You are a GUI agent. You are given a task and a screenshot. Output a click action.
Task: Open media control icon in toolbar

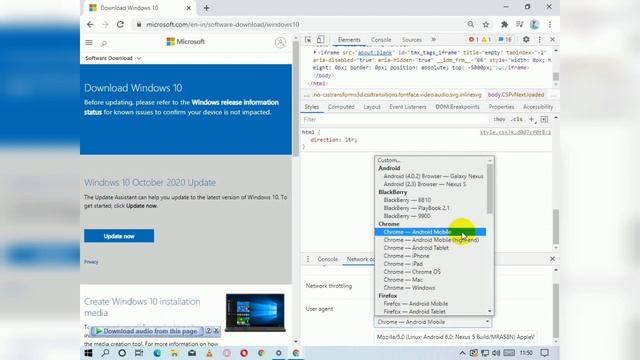(x=519, y=24)
